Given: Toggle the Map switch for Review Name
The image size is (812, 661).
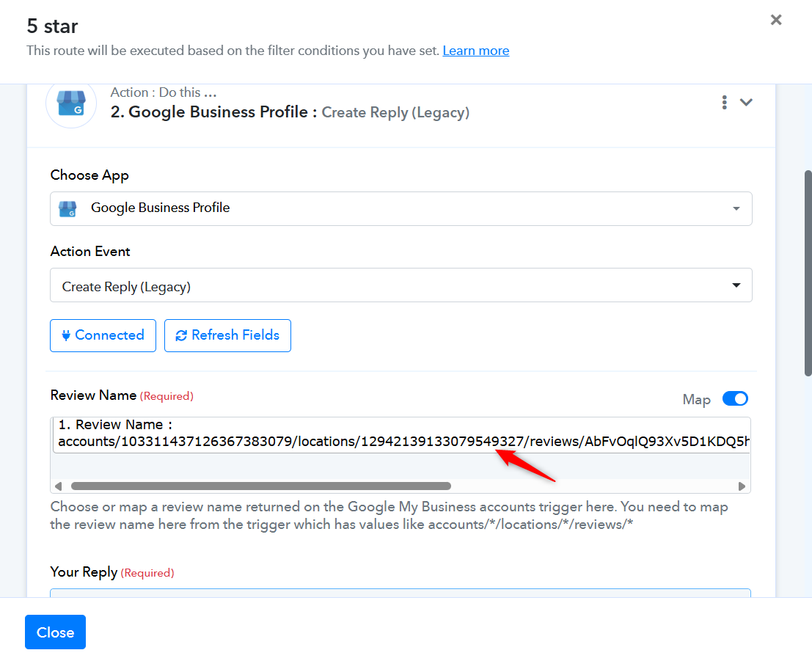Looking at the screenshot, I should pos(736,399).
